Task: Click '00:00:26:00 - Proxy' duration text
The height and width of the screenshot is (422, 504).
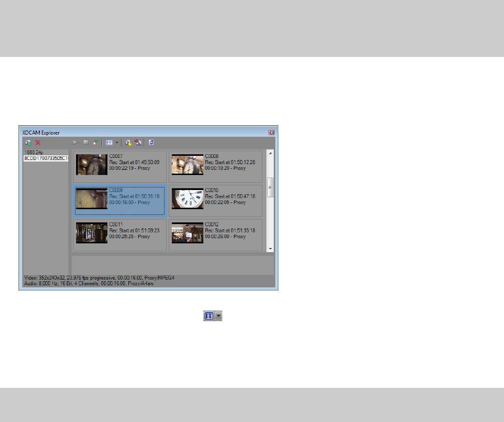Action: 225,237
